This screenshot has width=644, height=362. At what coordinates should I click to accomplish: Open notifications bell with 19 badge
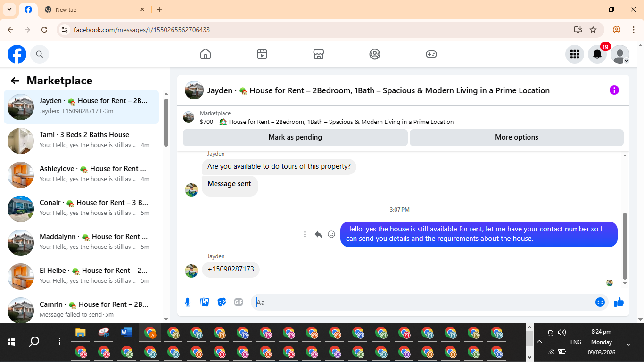(597, 54)
